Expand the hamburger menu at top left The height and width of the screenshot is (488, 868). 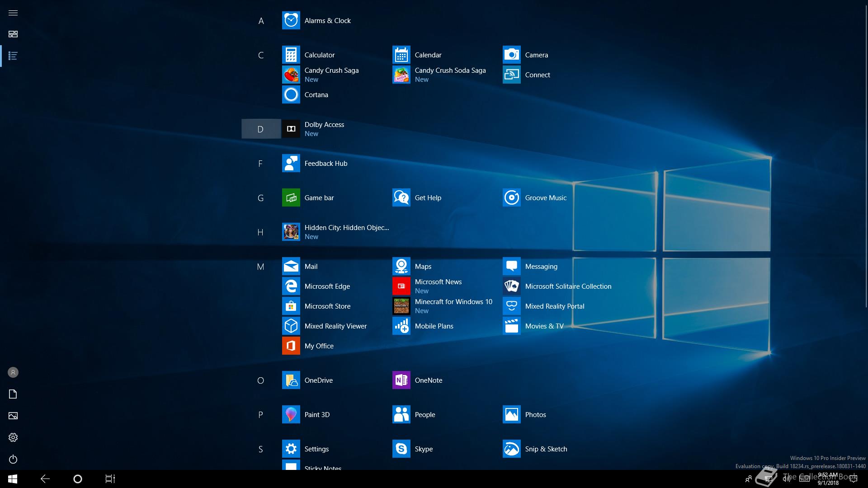click(13, 13)
